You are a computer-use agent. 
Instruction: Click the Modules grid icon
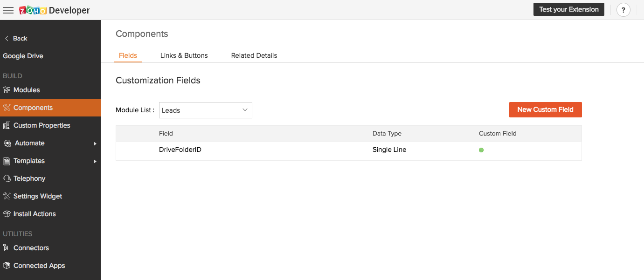click(x=7, y=90)
